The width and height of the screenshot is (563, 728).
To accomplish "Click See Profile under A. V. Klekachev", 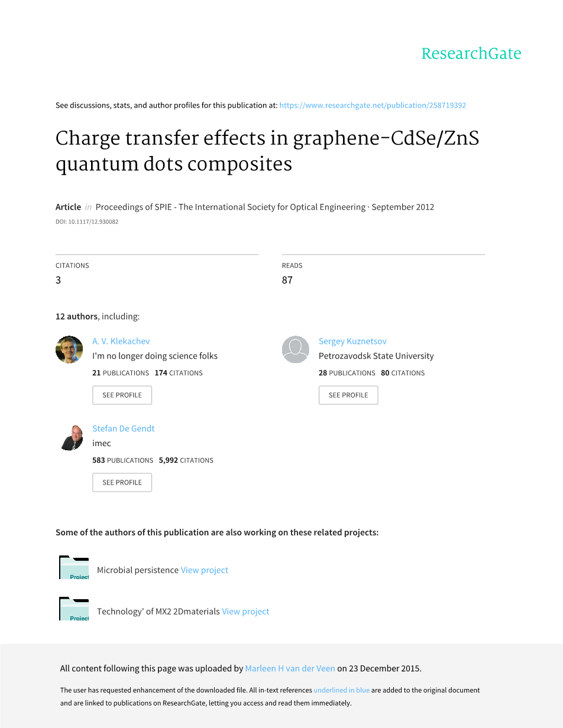I will [x=122, y=395].
